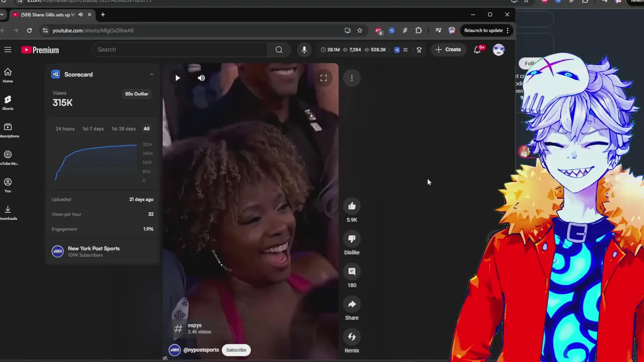View site information icon
The width and height of the screenshot is (644, 362).
click(45, 31)
